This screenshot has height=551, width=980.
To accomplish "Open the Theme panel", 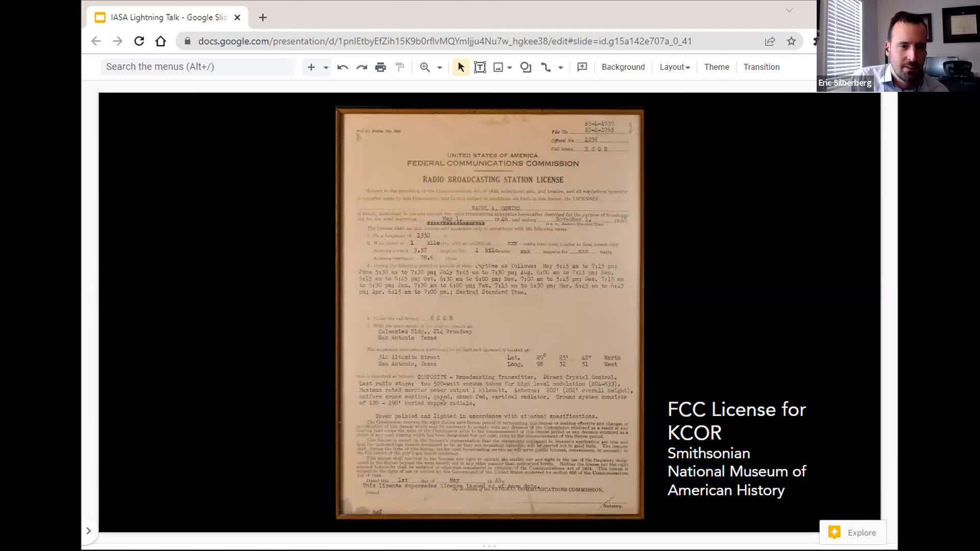I will [x=717, y=67].
